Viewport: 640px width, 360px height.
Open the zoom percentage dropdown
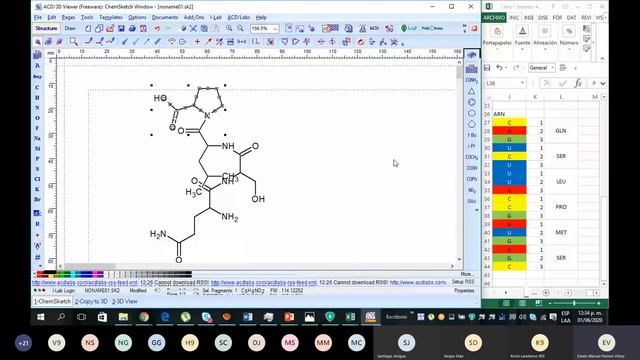pyautogui.click(x=276, y=29)
